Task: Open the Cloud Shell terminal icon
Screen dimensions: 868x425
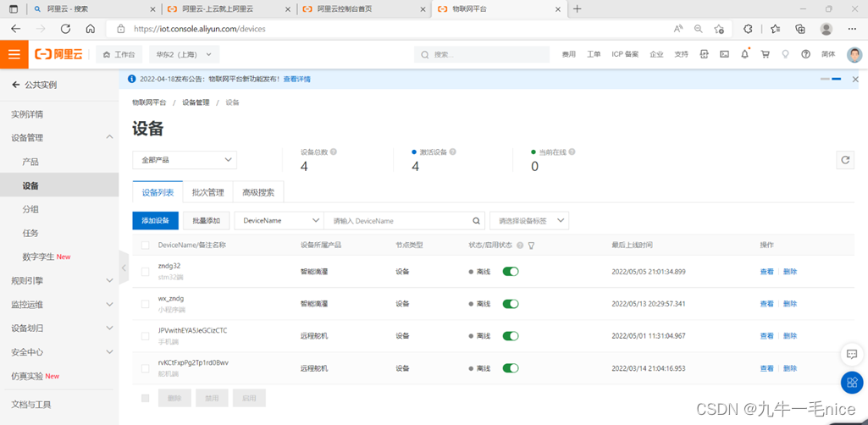Action: point(724,54)
